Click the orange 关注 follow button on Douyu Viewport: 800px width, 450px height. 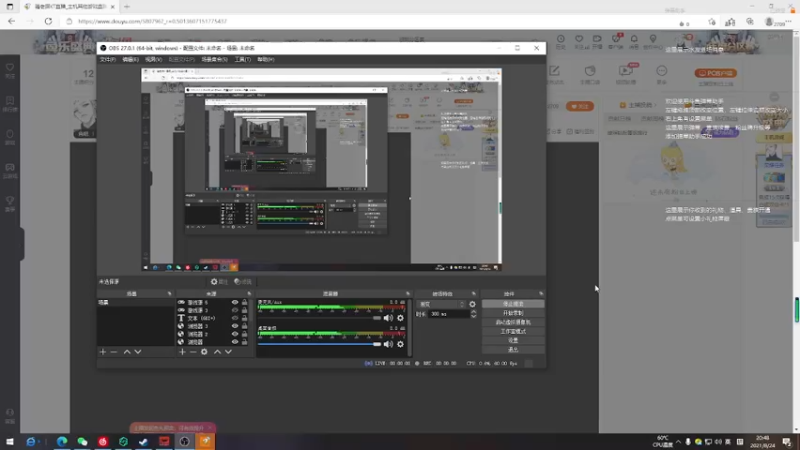[580, 106]
